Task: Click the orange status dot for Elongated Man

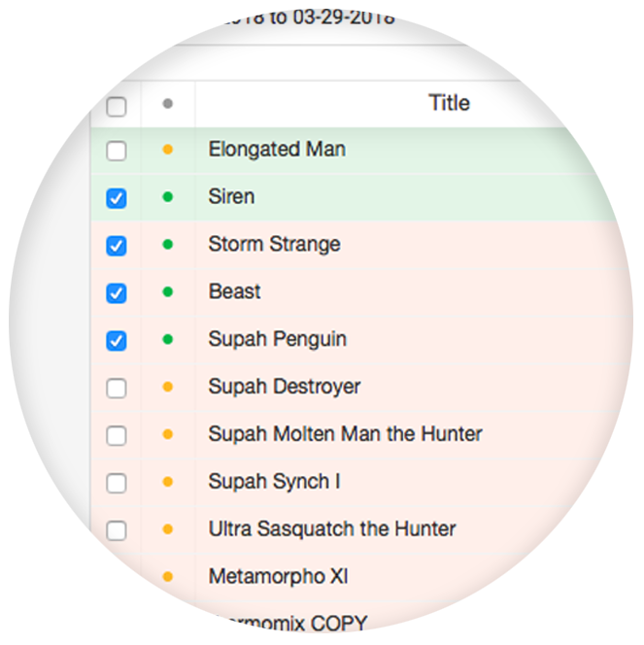Action: pyautogui.click(x=167, y=150)
